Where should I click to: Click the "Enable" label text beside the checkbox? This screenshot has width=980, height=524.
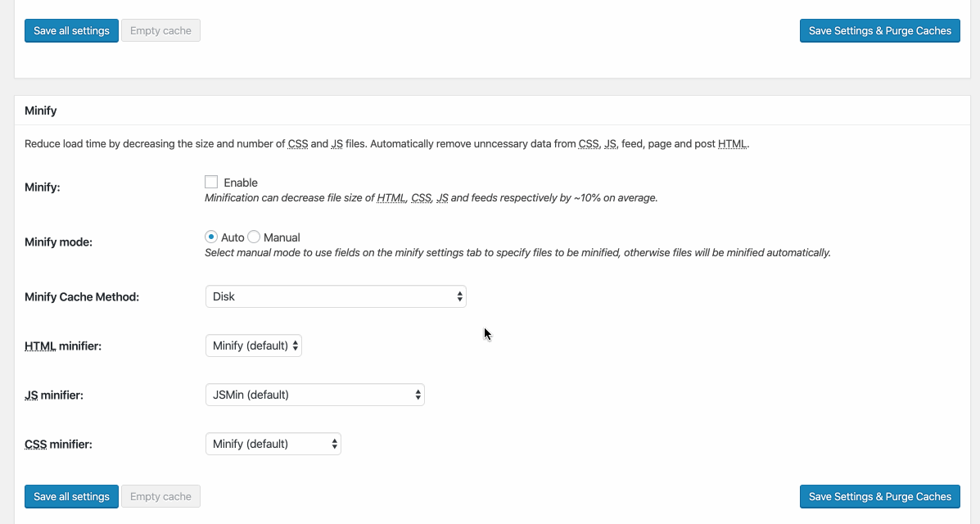[241, 183]
